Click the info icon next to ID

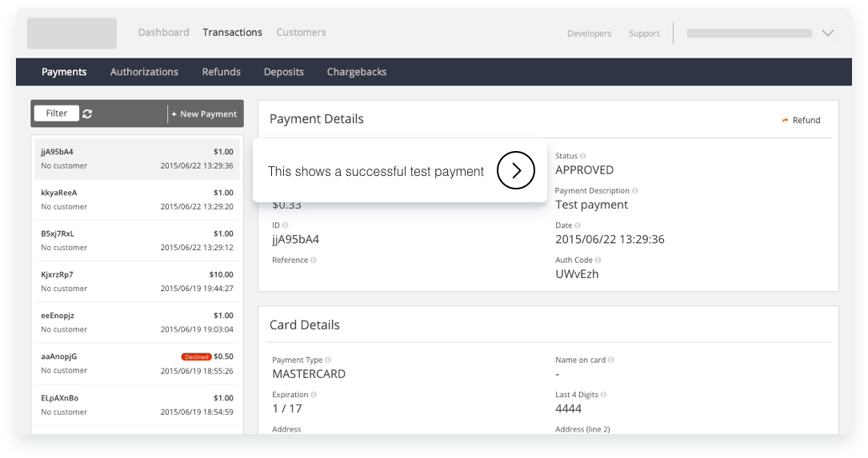pyautogui.click(x=285, y=225)
